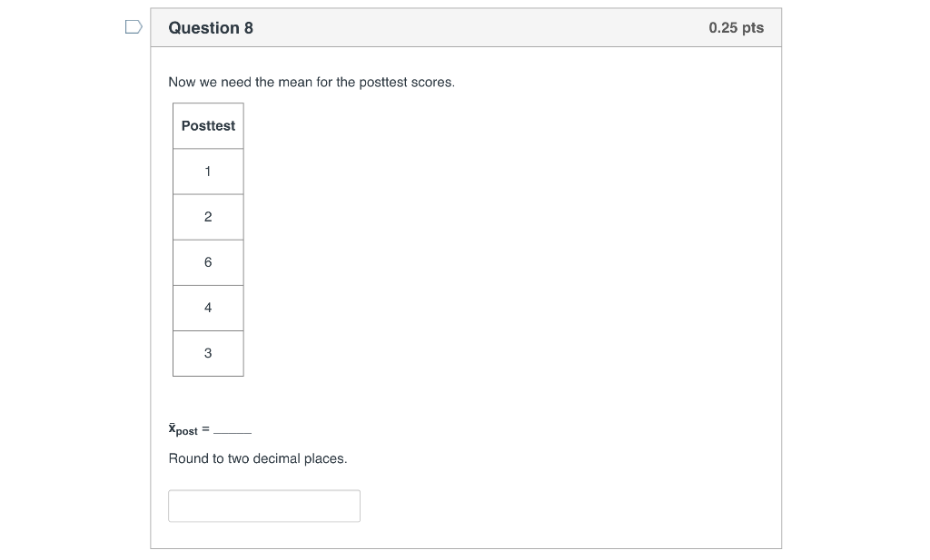The height and width of the screenshot is (560, 930).
Task: Click the Posttest column of the table
Action: click(x=208, y=239)
